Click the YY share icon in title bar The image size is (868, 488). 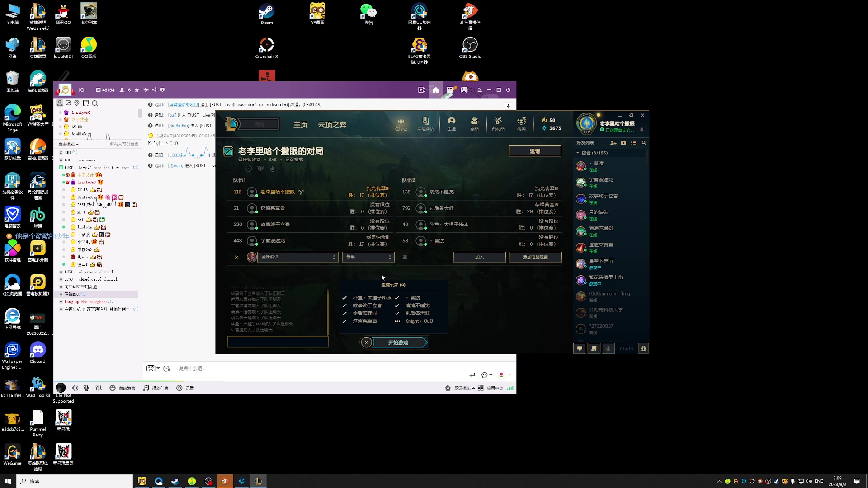pos(154,90)
